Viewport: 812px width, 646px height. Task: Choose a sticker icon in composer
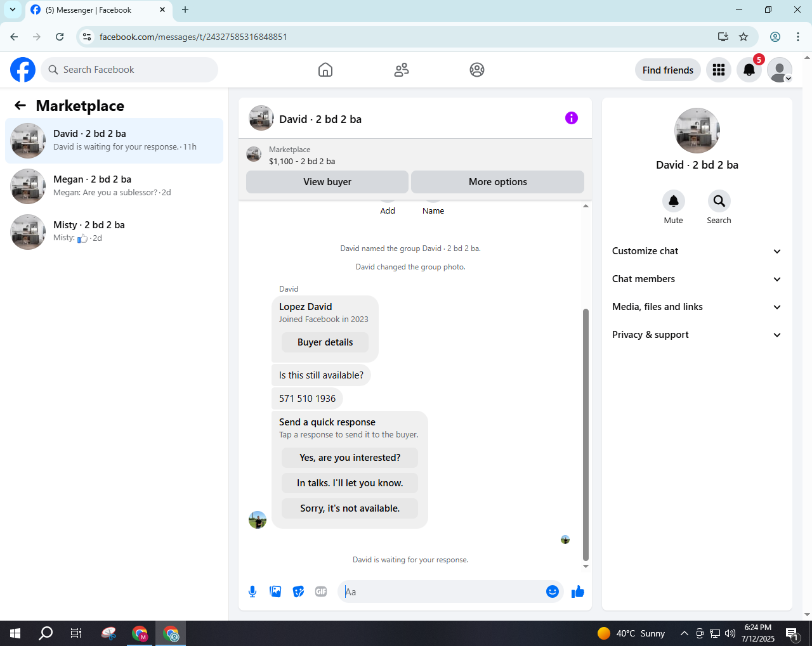pyautogui.click(x=298, y=591)
